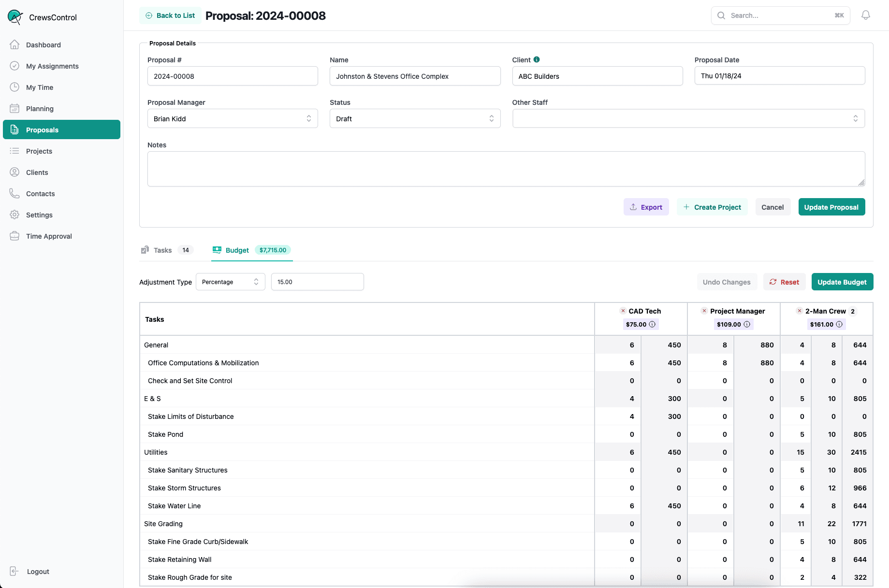The height and width of the screenshot is (588, 889).
Task: Expand the Adjustment Type Percentage dropdown
Action: (x=230, y=282)
